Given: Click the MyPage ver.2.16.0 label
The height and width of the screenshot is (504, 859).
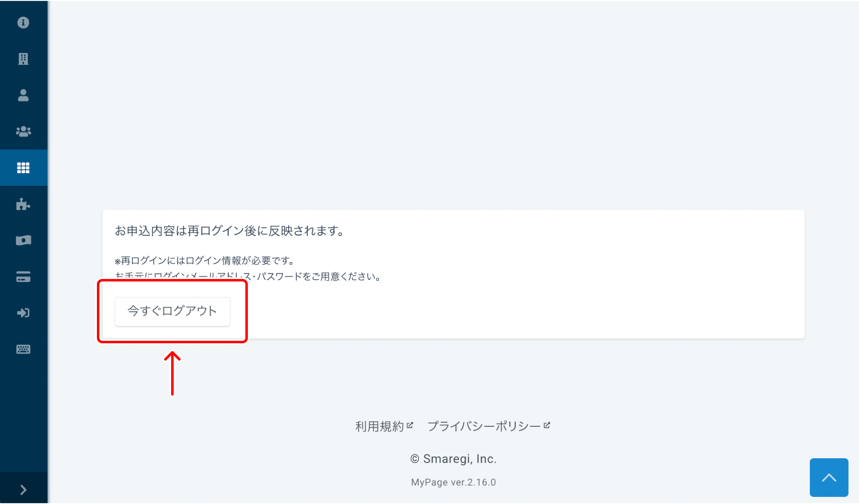Looking at the screenshot, I should (x=453, y=483).
